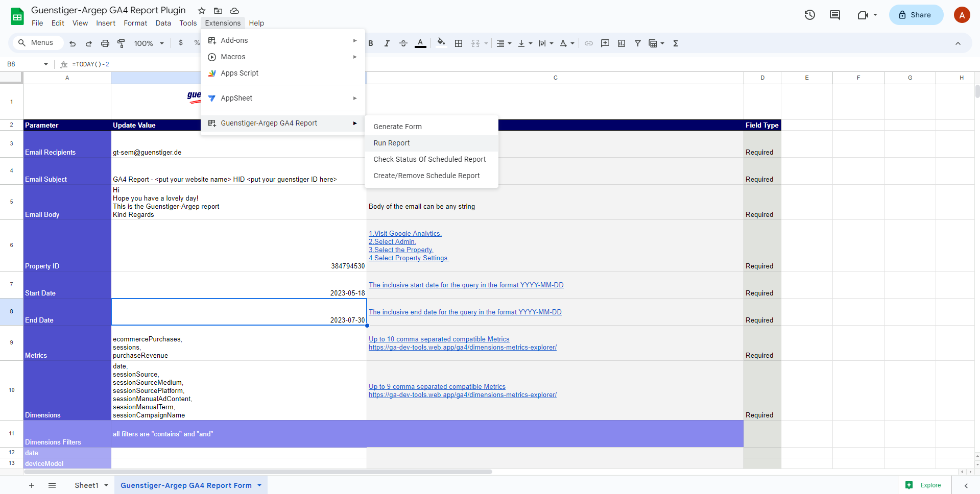Open version history icon

pos(809,15)
